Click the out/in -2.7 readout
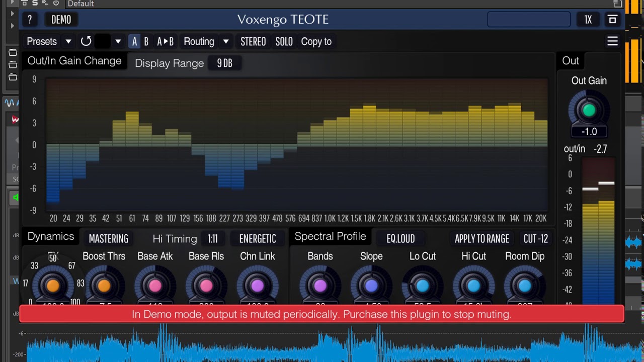Image resolution: width=644 pixels, height=362 pixels. coord(600,149)
